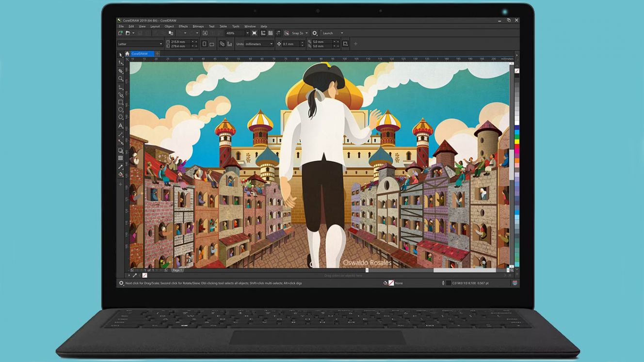Switch to the CorelDRAW document tab
The image size is (644, 362).
(142, 54)
